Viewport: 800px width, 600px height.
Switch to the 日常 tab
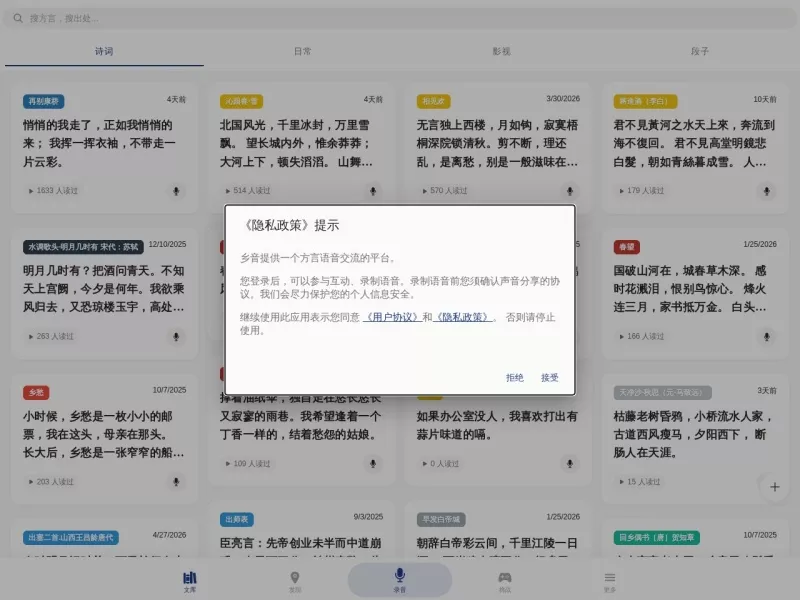pyautogui.click(x=303, y=51)
